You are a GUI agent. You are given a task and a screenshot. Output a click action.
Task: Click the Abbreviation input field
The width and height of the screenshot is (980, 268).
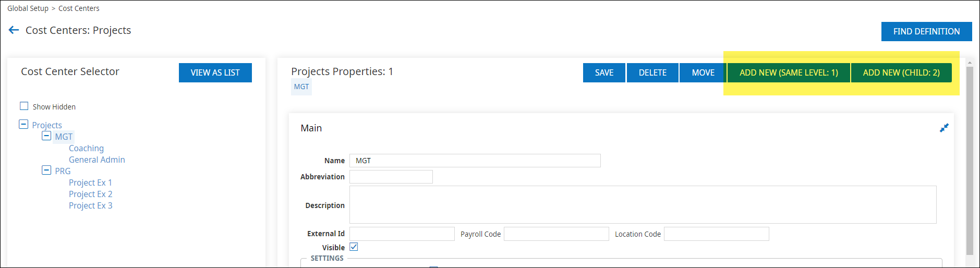point(391,177)
